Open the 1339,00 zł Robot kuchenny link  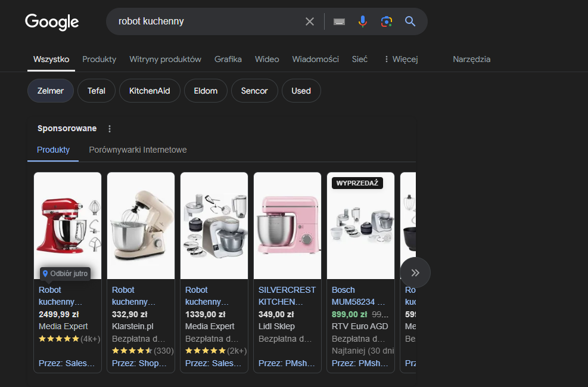tap(207, 296)
